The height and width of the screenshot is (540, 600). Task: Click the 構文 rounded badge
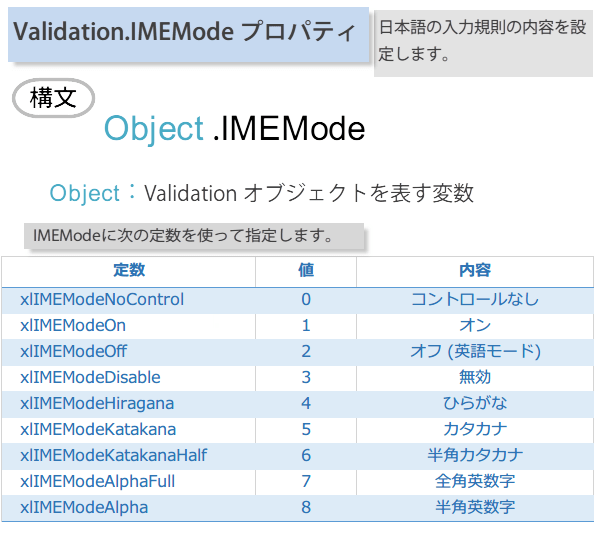pos(53,98)
